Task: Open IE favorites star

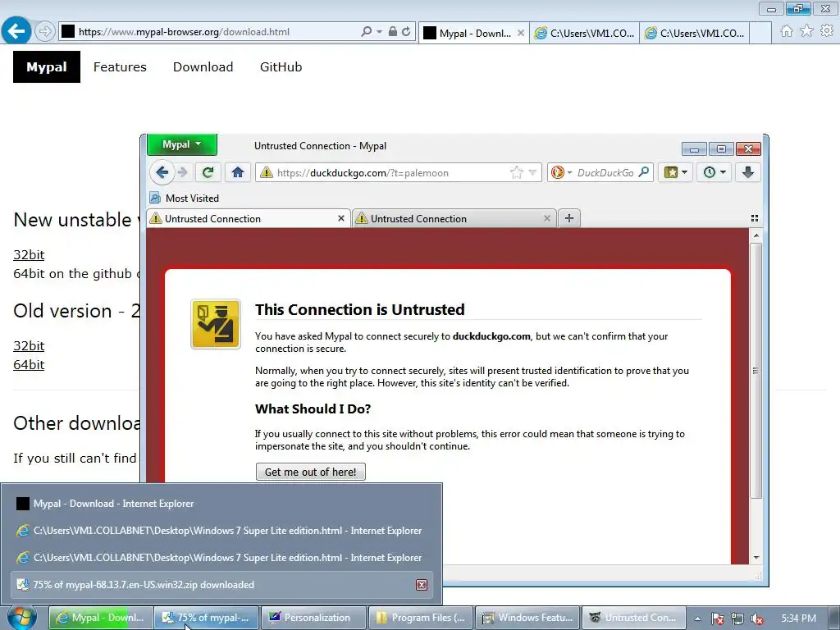Action: (x=806, y=31)
